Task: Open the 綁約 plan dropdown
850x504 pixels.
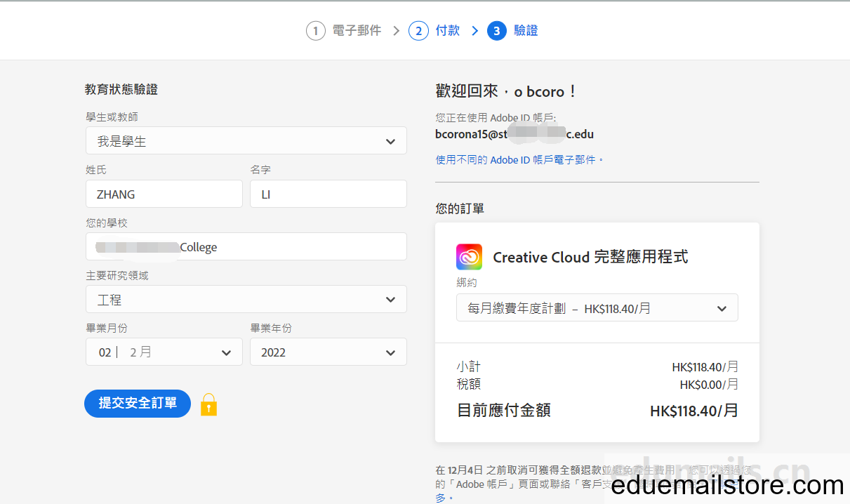Action: pos(597,307)
